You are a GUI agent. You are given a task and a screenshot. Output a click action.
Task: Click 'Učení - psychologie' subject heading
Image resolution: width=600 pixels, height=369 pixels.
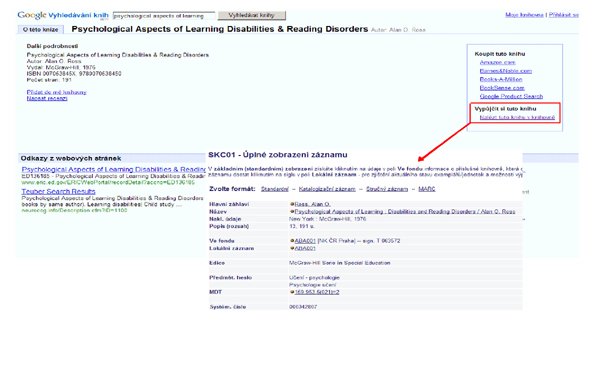pos(314,278)
